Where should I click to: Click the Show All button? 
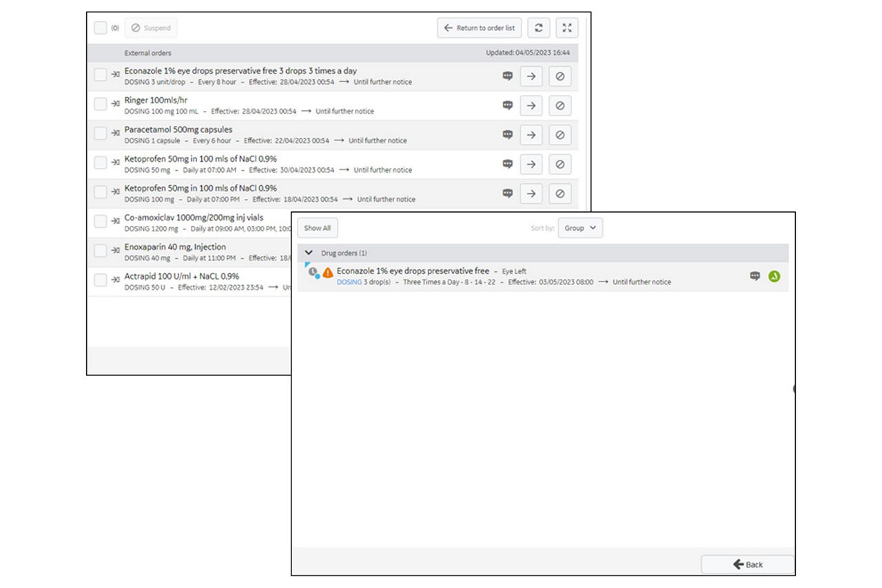pyautogui.click(x=318, y=228)
